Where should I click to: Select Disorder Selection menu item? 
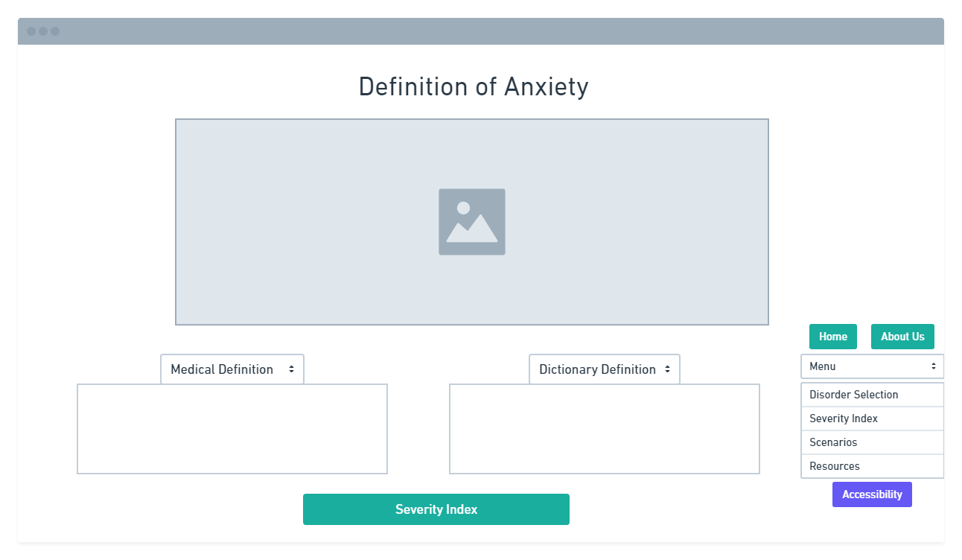(873, 395)
